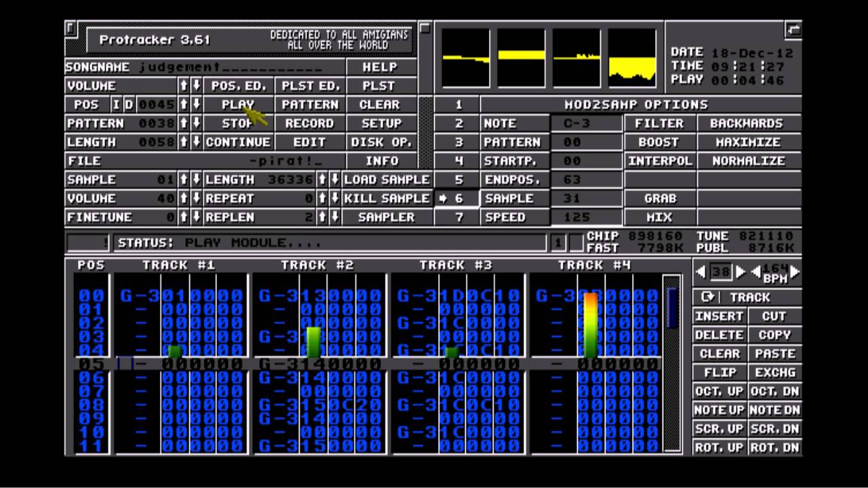Click the LOAD SAMPLE button
Image resolution: width=868 pixels, height=488 pixels.
tap(387, 180)
